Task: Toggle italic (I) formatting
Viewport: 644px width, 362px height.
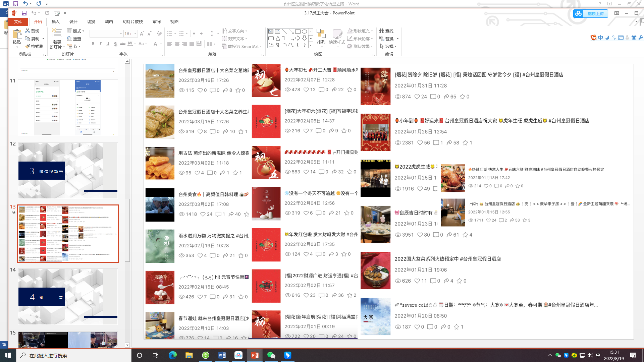Action: coord(100,44)
